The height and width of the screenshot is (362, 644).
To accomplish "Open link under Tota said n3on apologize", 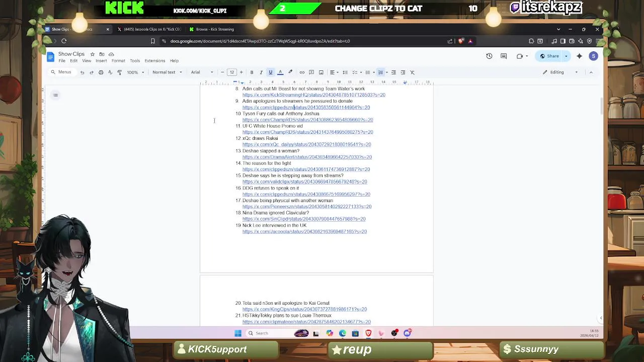I will coord(304,310).
